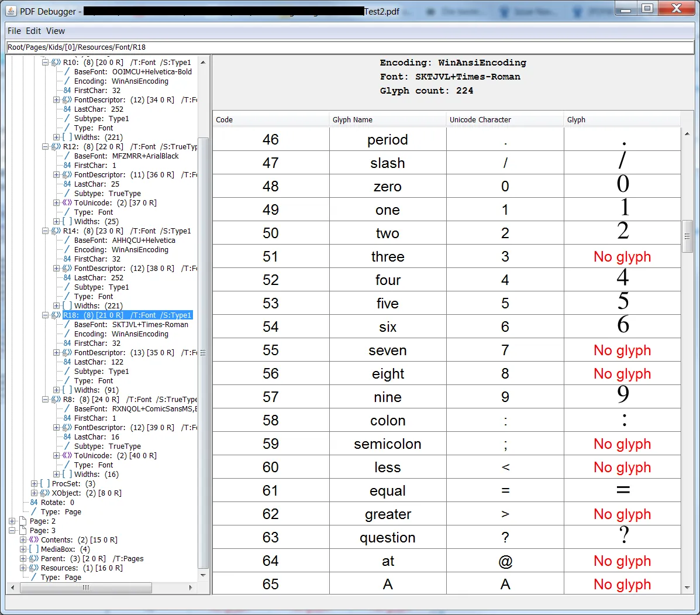Click the 'Glyph count: 224' label
The height and width of the screenshot is (615, 700).
tap(426, 91)
